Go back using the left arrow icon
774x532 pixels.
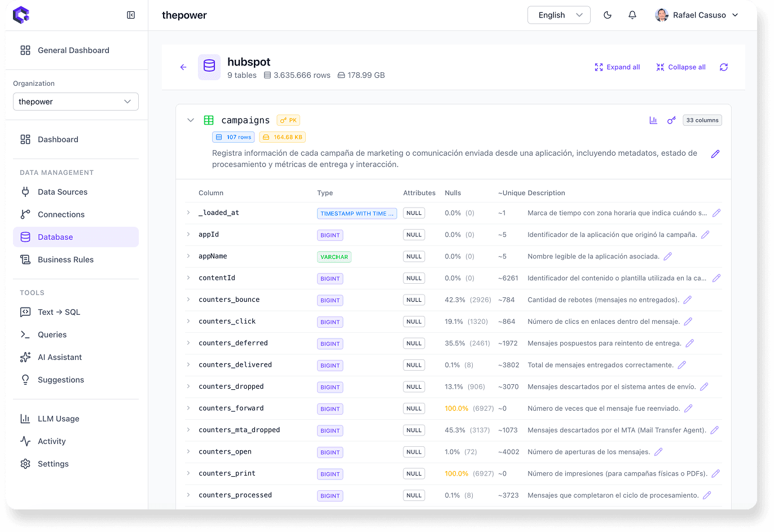tap(183, 67)
